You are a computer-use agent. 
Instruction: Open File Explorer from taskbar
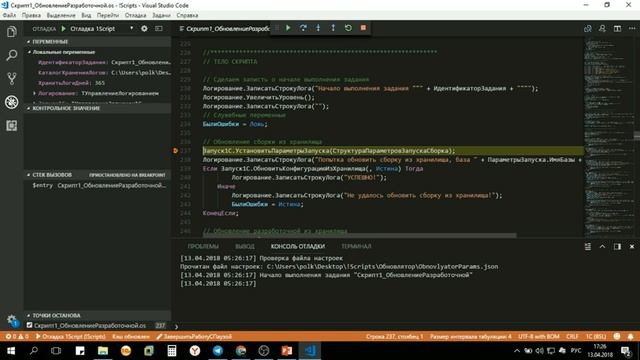[x=103, y=351]
